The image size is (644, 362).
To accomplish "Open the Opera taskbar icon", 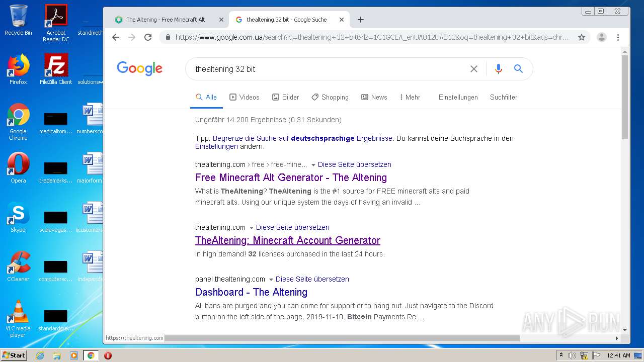I will pyautogui.click(x=108, y=355).
